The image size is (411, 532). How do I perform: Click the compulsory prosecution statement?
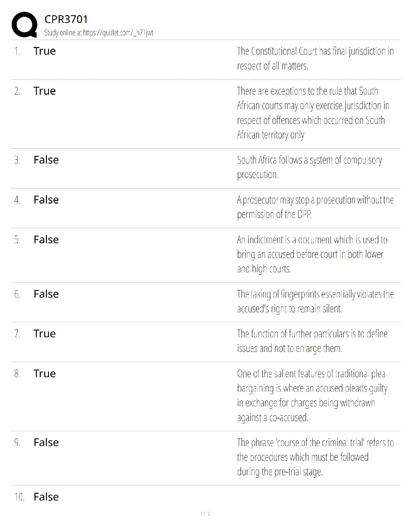[309, 167]
